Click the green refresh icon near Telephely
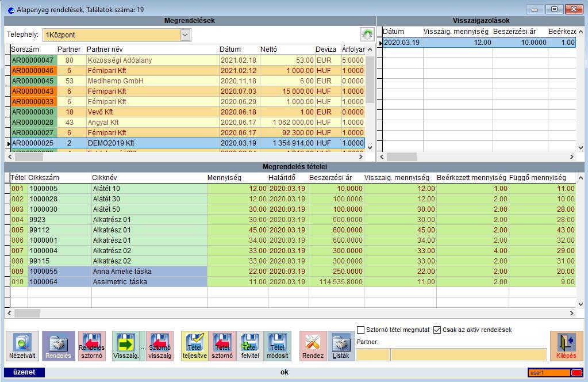 (x=367, y=35)
